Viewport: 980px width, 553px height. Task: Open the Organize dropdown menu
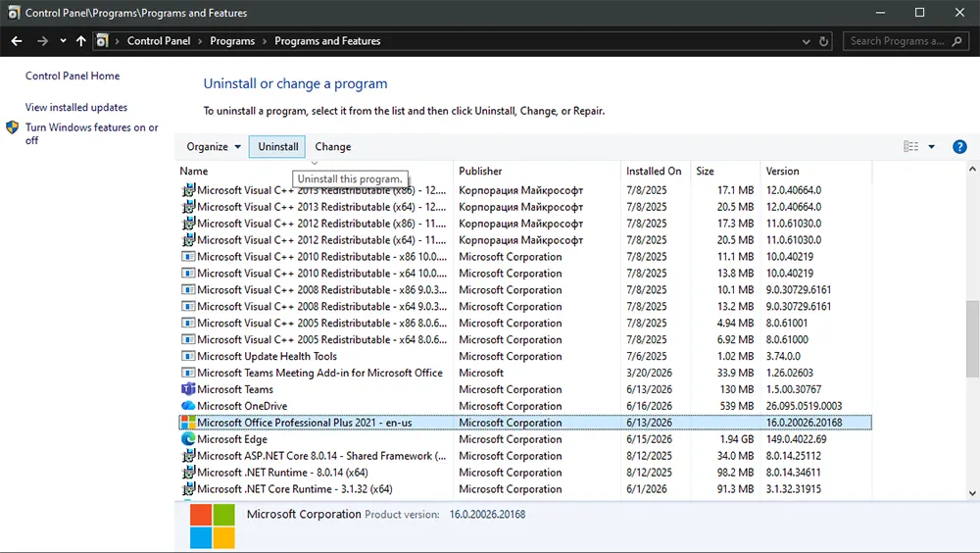coord(214,147)
